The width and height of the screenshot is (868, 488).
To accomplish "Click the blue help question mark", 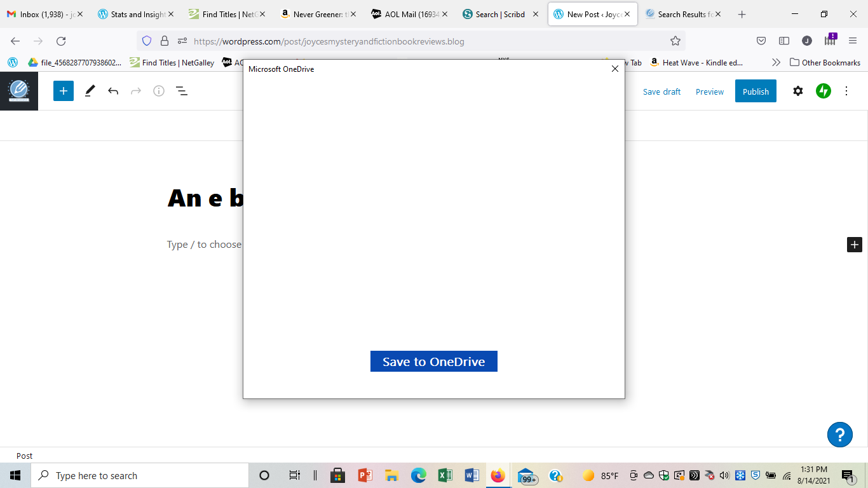I will pyautogui.click(x=839, y=435).
